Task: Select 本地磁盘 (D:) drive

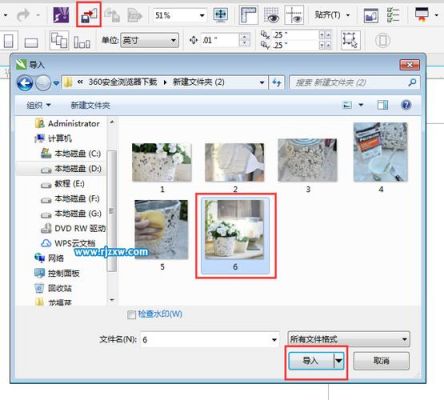Action: coord(71,169)
